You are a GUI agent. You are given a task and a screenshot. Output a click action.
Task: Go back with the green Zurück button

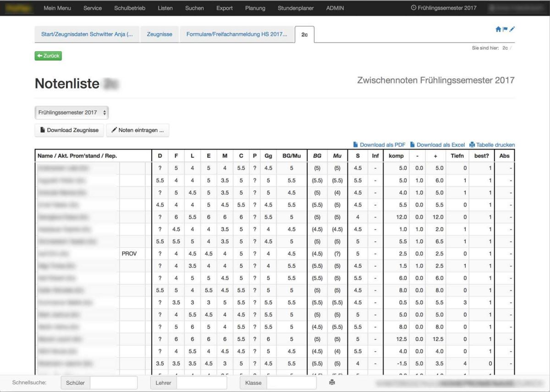(x=48, y=56)
